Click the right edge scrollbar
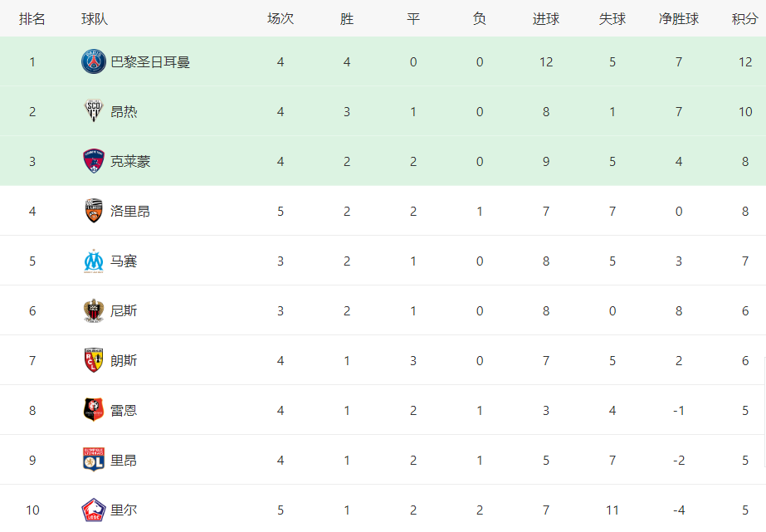This screenshot has width=766, height=532. 764,412
